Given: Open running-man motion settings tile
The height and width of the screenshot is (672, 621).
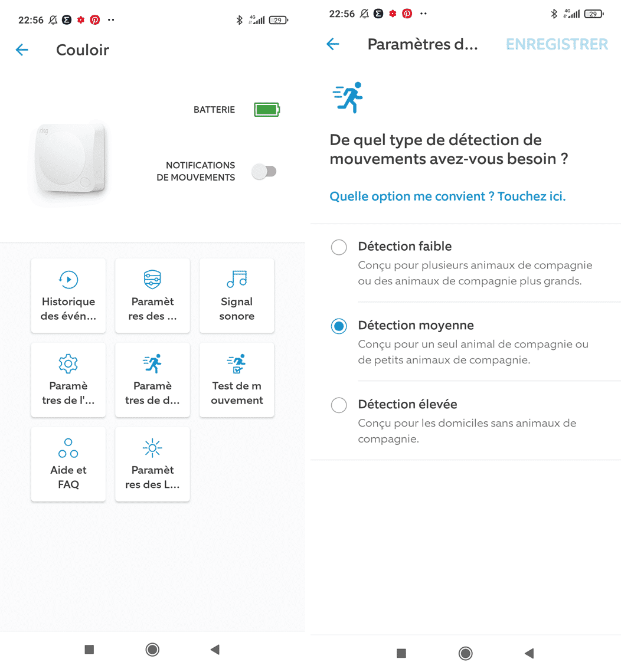Looking at the screenshot, I should tap(152, 380).
